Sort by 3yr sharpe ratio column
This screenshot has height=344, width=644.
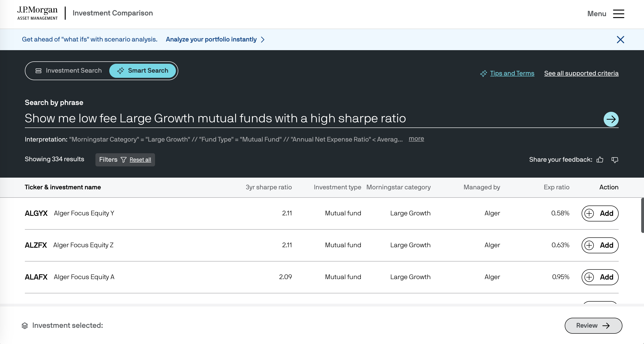tap(269, 187)
